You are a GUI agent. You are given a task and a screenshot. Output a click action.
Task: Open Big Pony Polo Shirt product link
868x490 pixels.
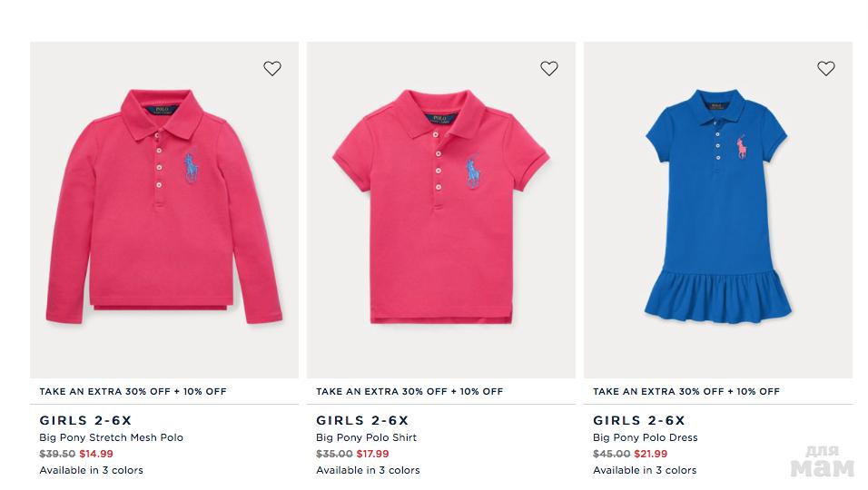tap(366, 437)
